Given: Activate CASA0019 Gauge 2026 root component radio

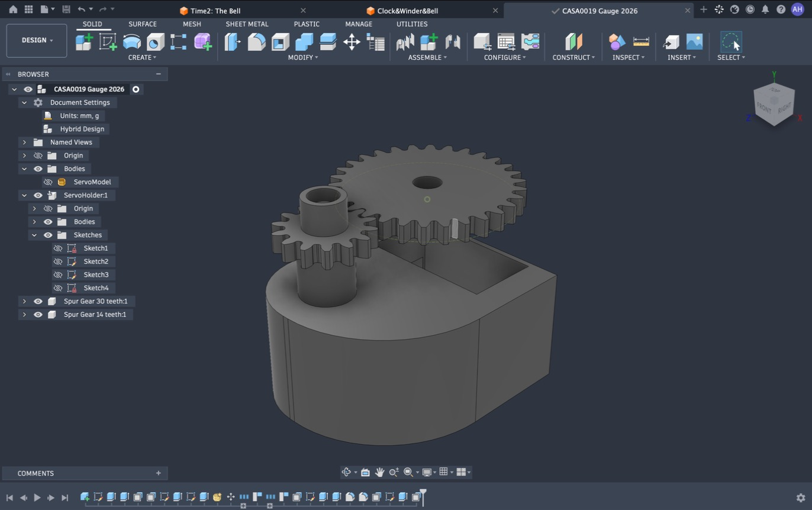Looking at the screenshot, I should 136,89.
